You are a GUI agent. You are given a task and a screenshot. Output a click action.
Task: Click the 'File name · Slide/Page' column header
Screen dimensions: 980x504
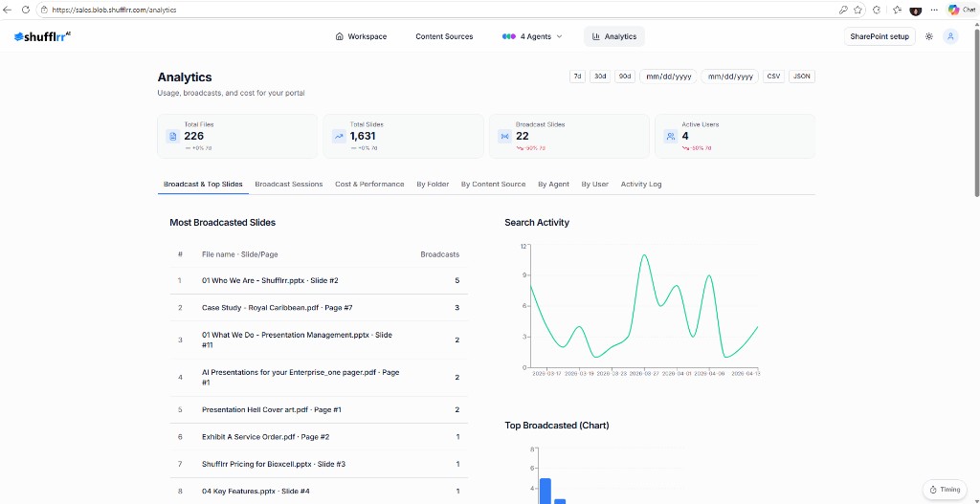pos(239,254)
